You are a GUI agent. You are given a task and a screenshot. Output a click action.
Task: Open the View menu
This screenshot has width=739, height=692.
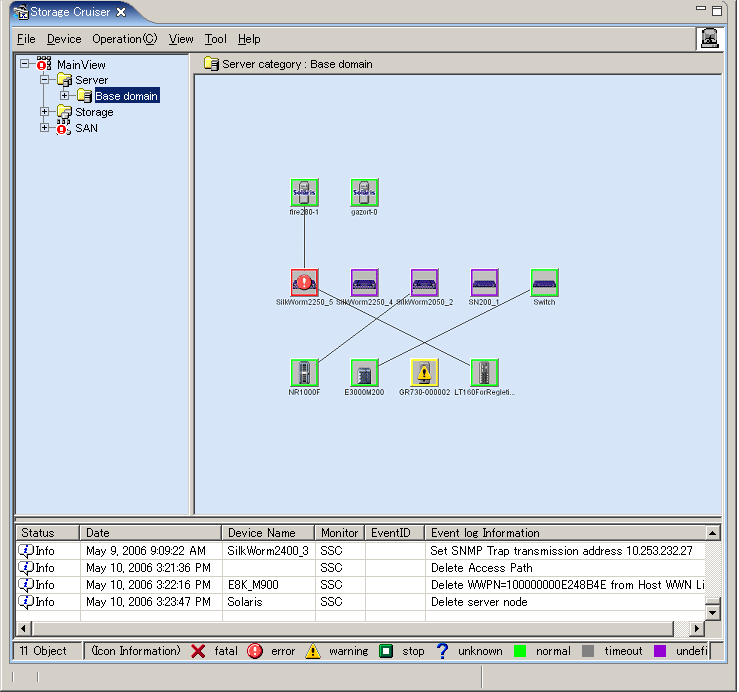pos(181,39)
